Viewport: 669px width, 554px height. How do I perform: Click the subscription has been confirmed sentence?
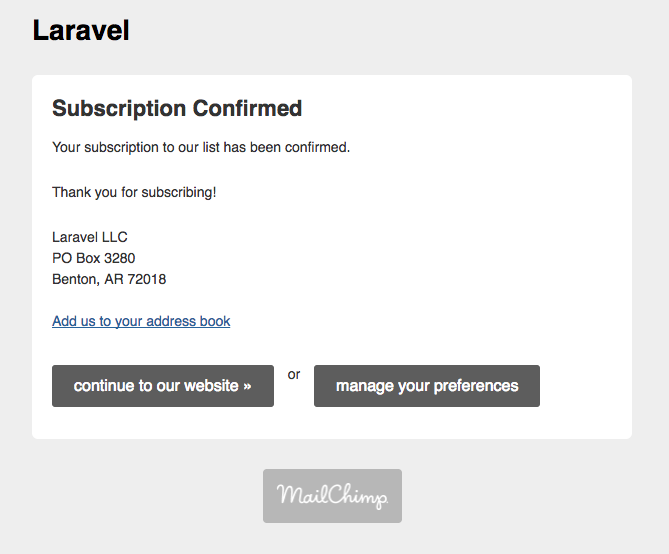pyautogui.click(x=201, y=147)
